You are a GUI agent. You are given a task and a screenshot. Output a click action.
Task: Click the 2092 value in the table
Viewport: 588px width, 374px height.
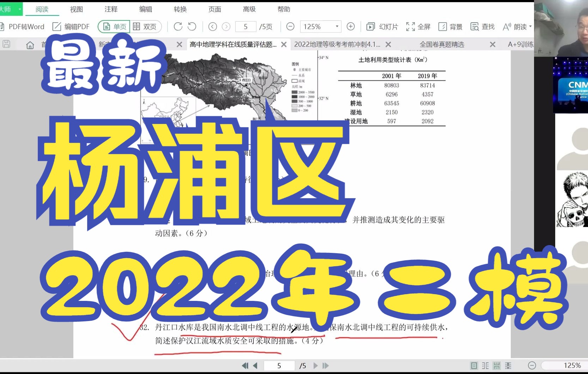coord(428,121)
